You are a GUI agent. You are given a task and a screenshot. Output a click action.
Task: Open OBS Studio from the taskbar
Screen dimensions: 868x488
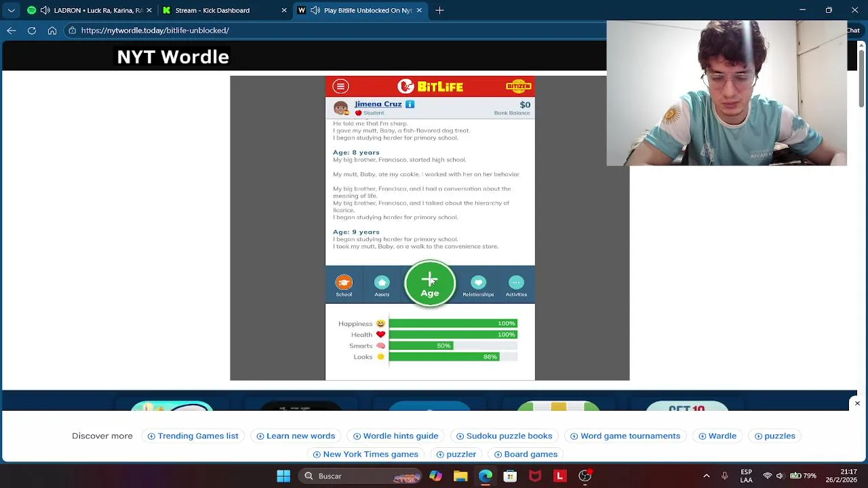[585, 476]
